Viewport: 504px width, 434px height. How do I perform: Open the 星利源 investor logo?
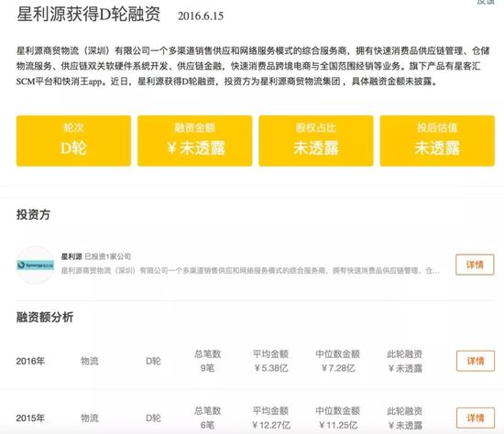click(36, 265)
